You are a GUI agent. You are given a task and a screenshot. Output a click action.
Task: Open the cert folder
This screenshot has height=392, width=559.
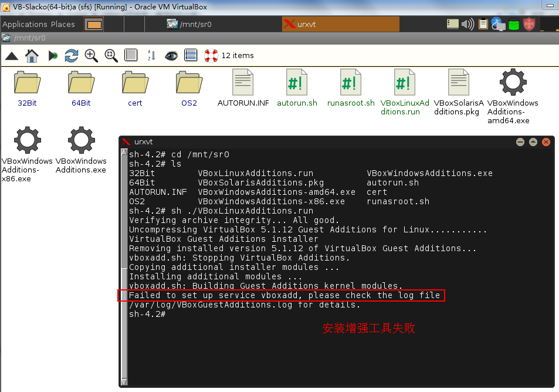coord(135,89)
